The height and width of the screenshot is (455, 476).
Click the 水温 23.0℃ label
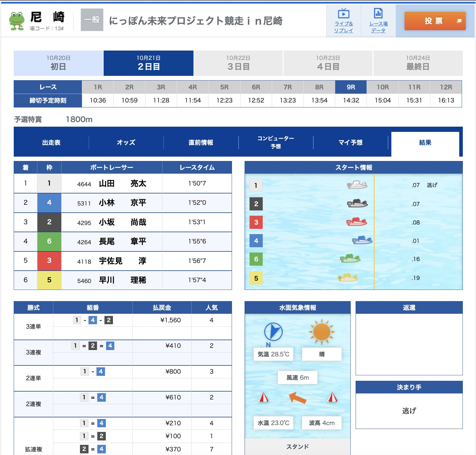click(273, 423)
